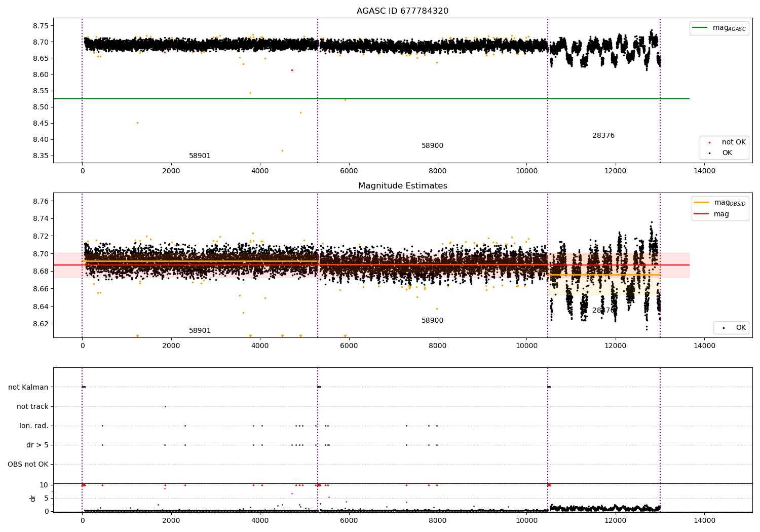Click the 'OBS not OK' row label
This screenshot has height=532, width=760.
coord(28,464)
